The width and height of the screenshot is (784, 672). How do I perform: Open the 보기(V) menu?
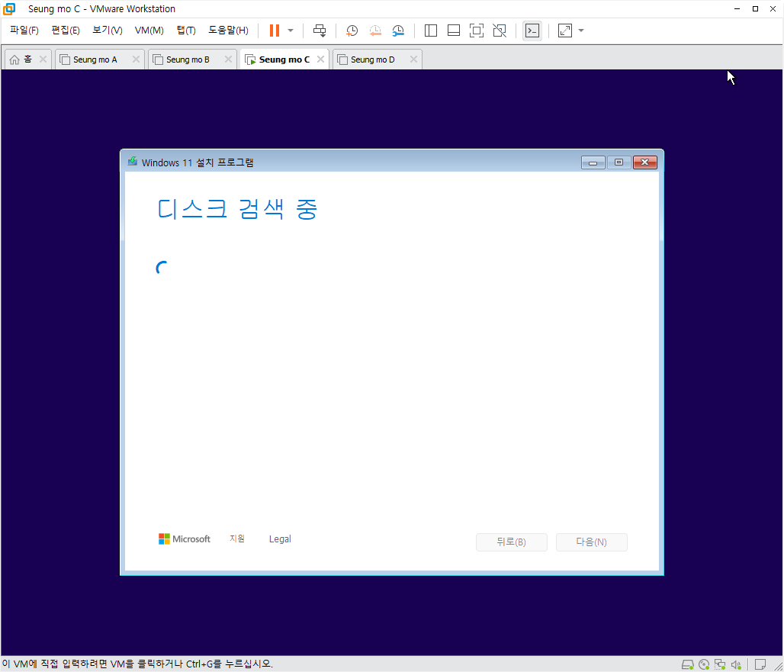[x=108, y=31]
